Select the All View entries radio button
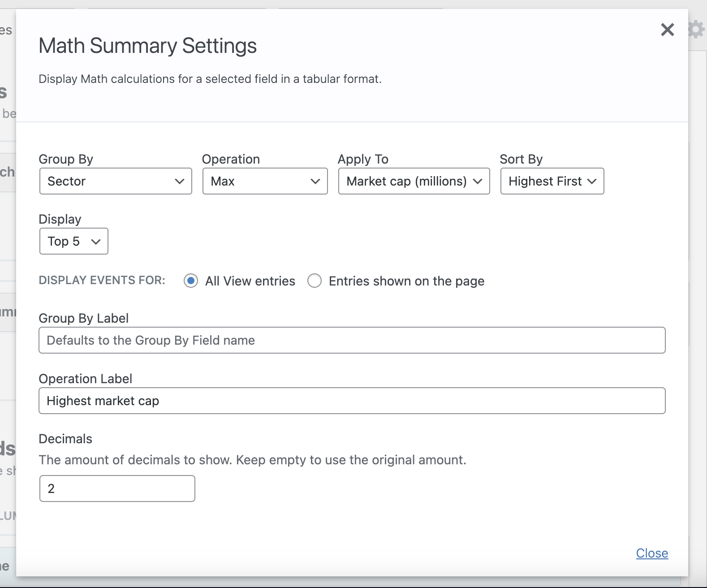707x588 pixels. [x=191, y=281]
